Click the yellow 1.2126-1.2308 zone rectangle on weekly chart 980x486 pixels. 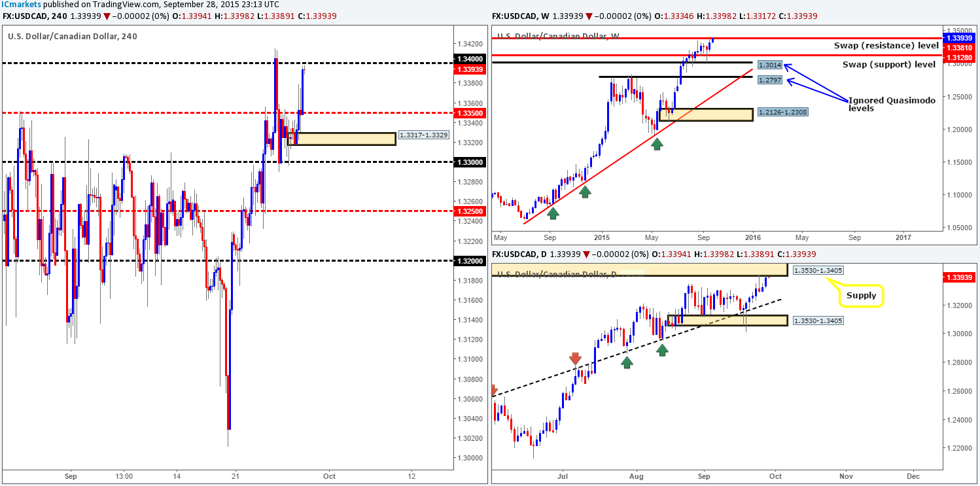click(706, 114)
